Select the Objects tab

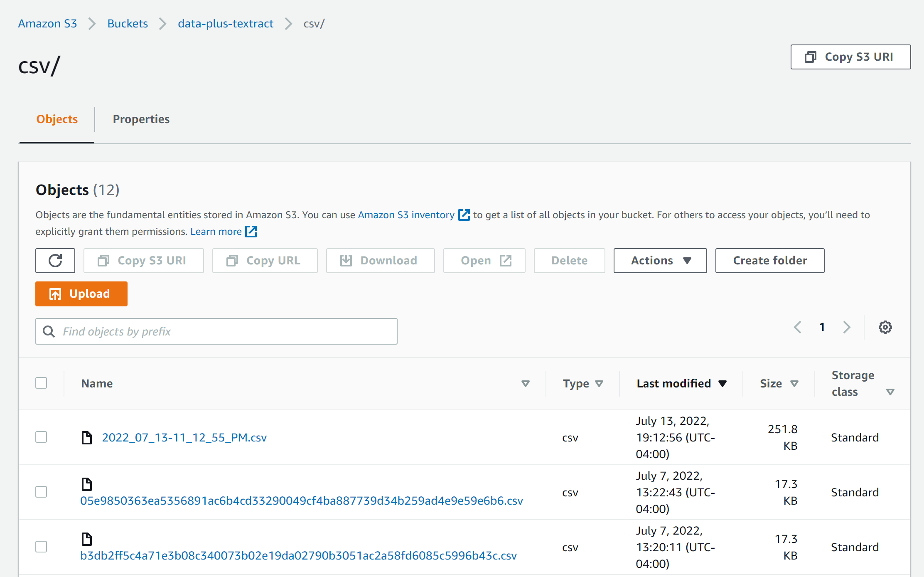coord(57,119)
